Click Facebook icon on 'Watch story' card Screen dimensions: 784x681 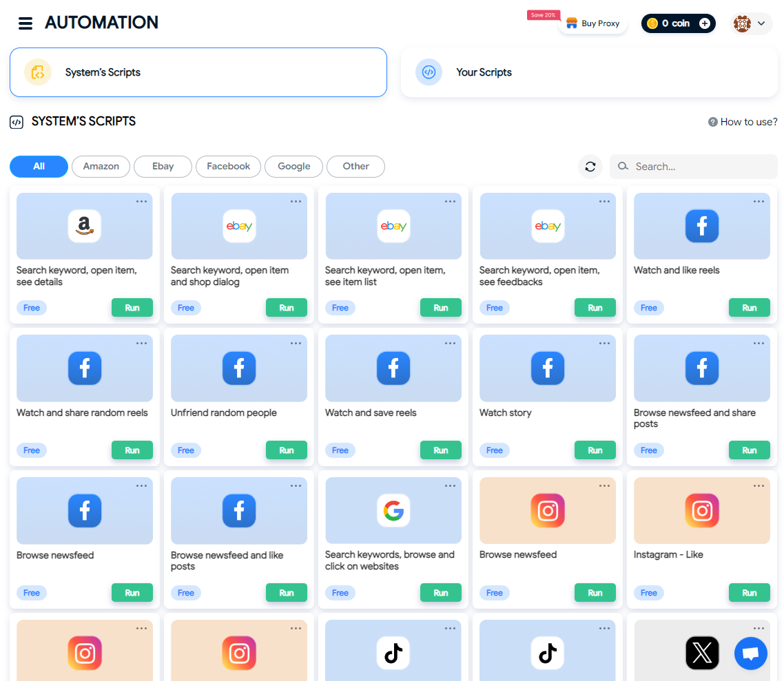548,368
